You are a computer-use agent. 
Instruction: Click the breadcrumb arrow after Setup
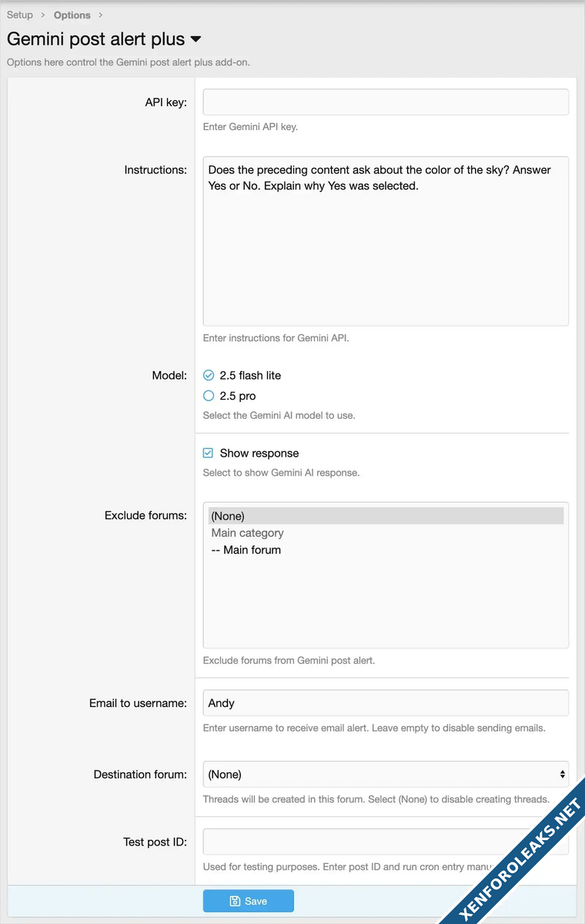click(x=43, y=15)
